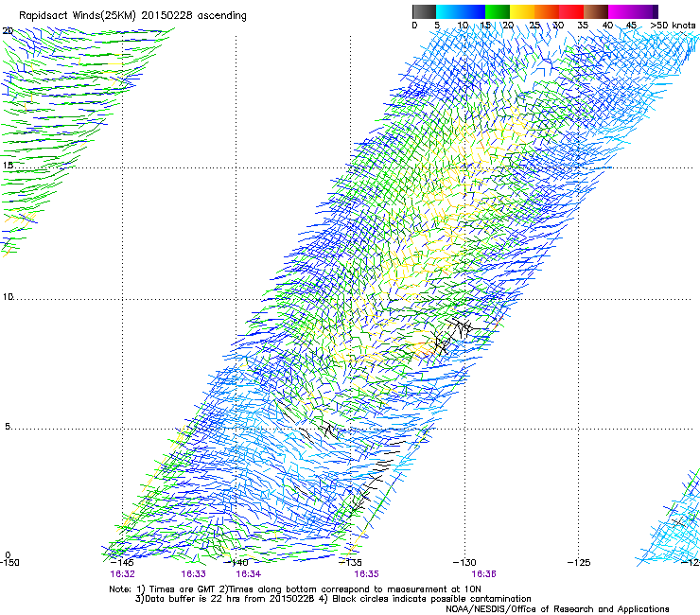Click the purple time stamp '16:35'

click(366, 574)
